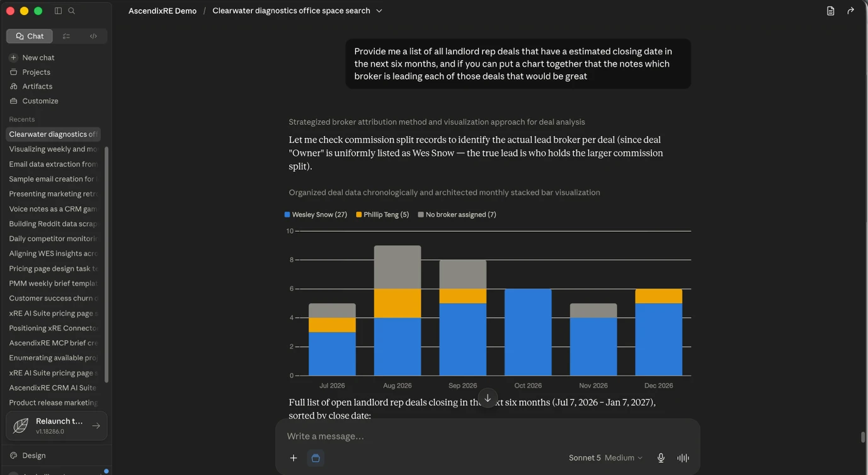This screenshot has height=475, width=868.
Task: Start a New chat
Action: [38, 57]
